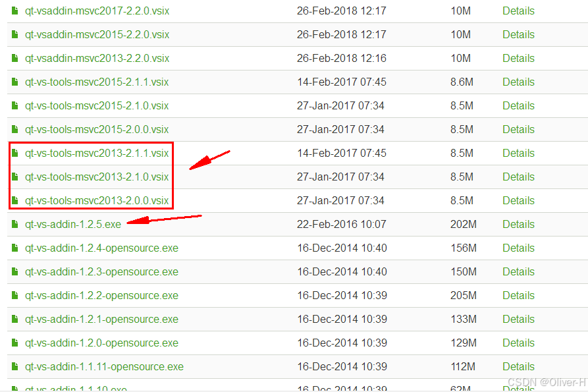Click the file icon beside qt-vs-addin-1.2.5.exe
The width and height of the screenshot is (588, 392).
tap(14, 224)
